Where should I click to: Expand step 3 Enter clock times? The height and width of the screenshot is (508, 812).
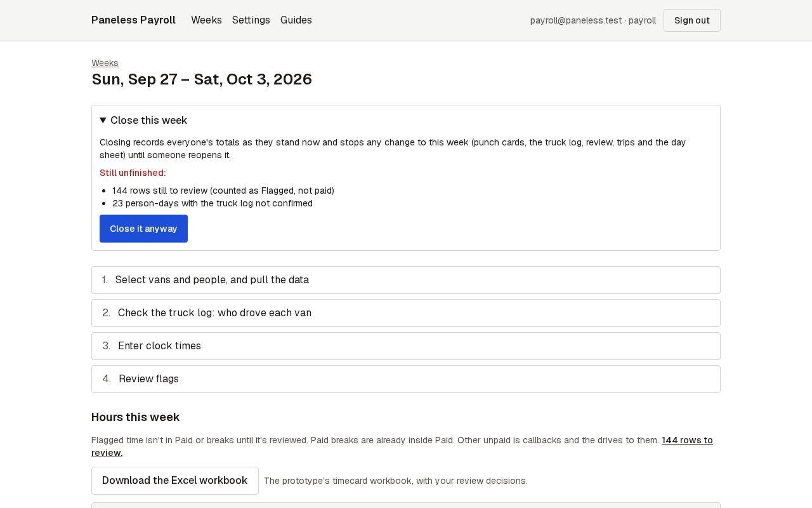tap(406, 346)
